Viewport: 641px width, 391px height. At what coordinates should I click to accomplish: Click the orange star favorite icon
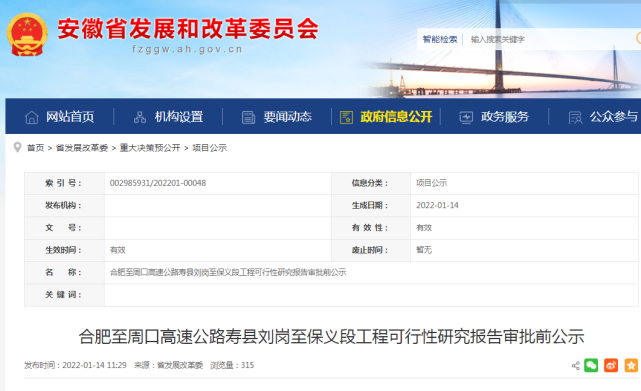tap(631, 365)
